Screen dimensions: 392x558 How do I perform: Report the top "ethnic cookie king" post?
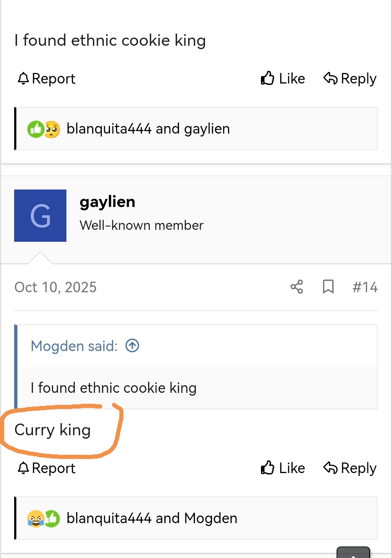[x=46, y=78]
